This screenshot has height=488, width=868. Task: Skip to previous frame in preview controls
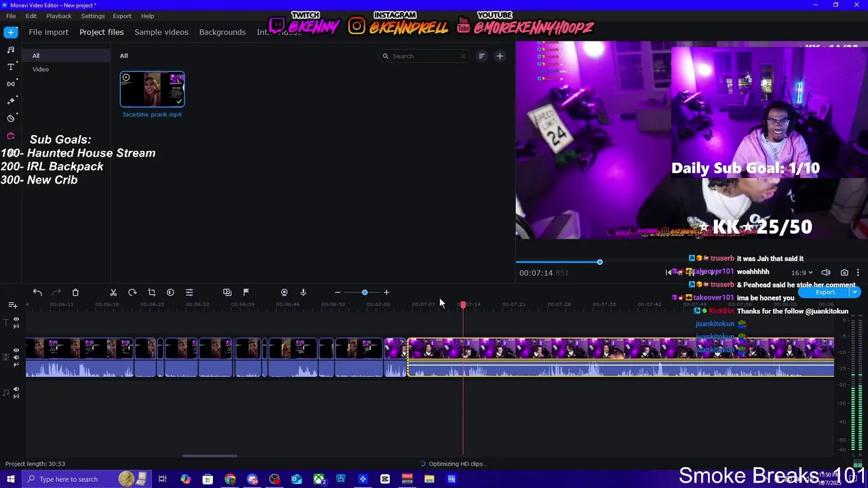(x=669, y=272)
